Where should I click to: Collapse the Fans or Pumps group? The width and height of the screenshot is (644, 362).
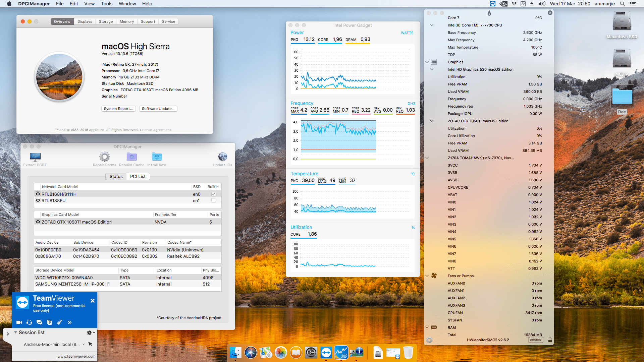tap(427, 276)
